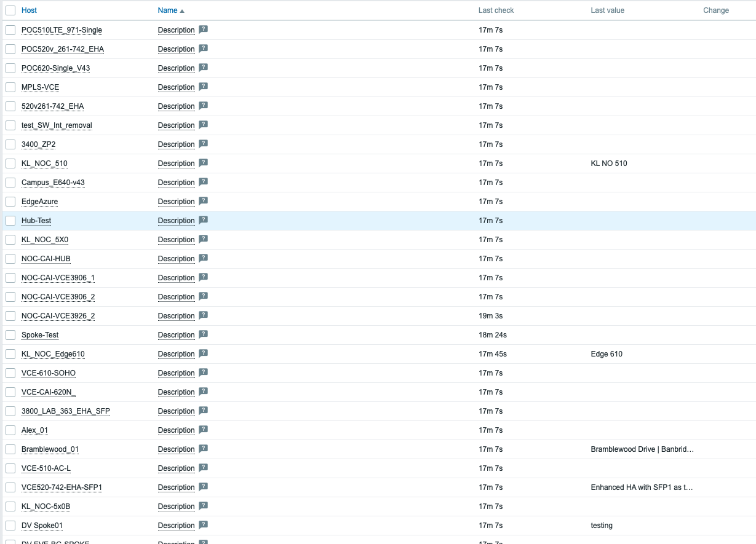This screenshot has height=544, width=756.
Task: Click the description icon in Bramblewood_01 row
Action: (x=203, y=449)
